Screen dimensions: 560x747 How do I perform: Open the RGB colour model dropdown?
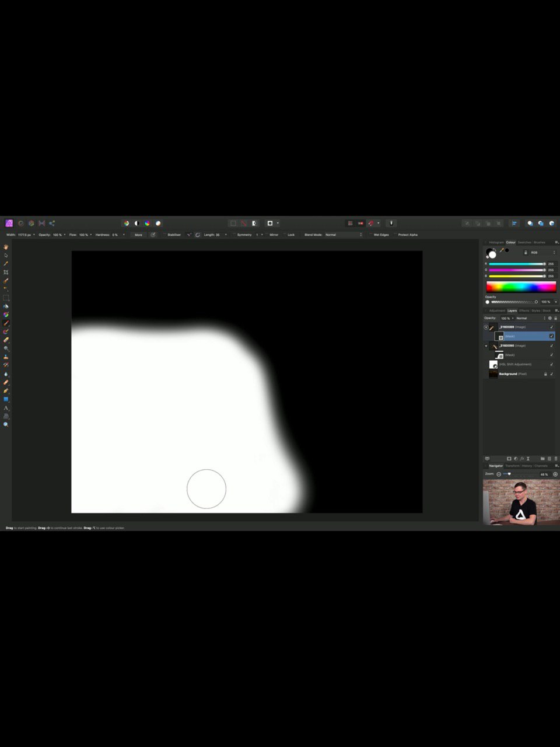pyautogui.click(x=542, y=252)
